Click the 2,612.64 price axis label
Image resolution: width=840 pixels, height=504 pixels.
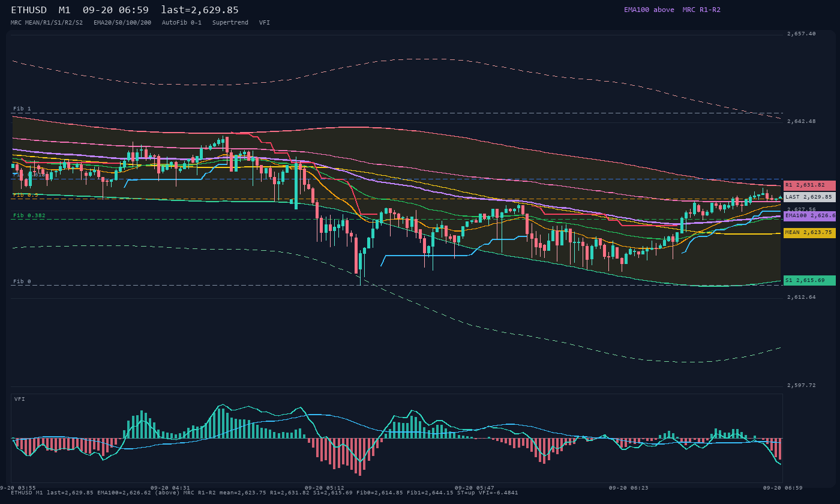tap(802, 297)
